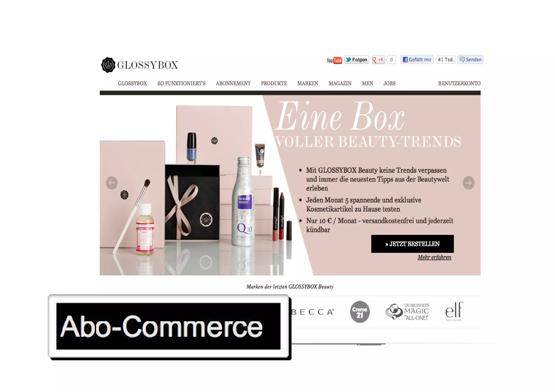Open the Creme 21 brand logo

click(360, 312)
